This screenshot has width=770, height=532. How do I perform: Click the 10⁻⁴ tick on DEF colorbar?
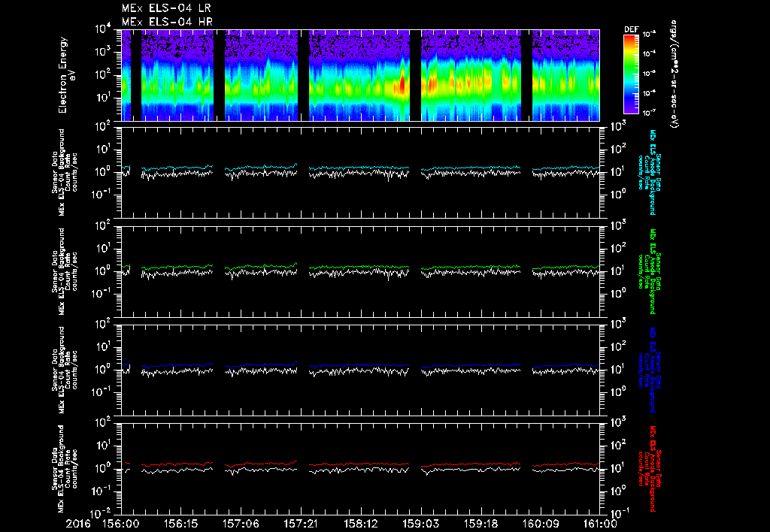pos(649,53)
